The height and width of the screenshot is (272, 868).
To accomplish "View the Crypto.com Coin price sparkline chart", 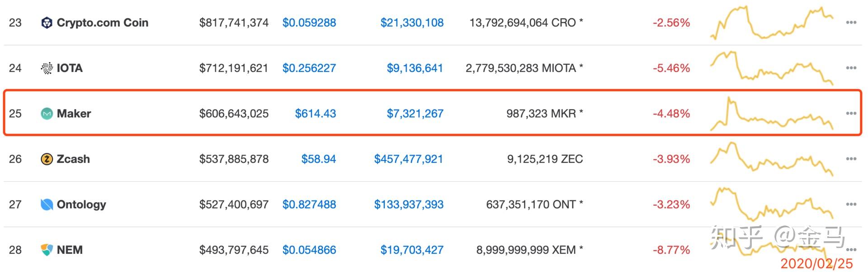I will pos(772,23).
